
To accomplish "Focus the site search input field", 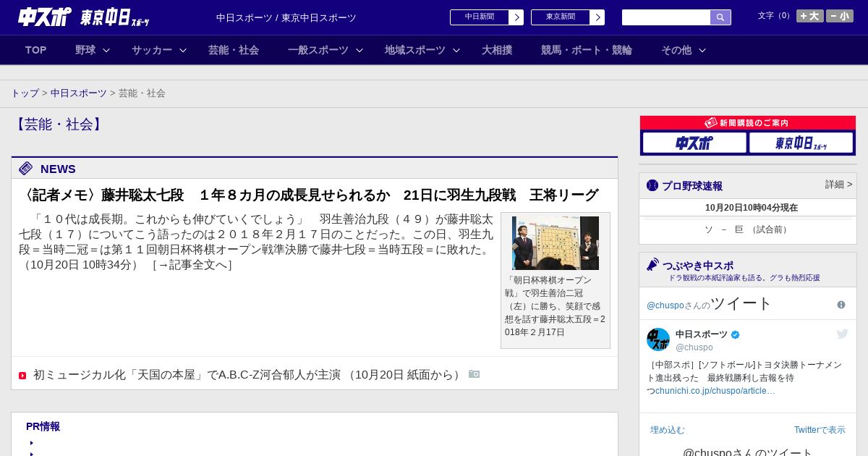I will tap(666, 17).
